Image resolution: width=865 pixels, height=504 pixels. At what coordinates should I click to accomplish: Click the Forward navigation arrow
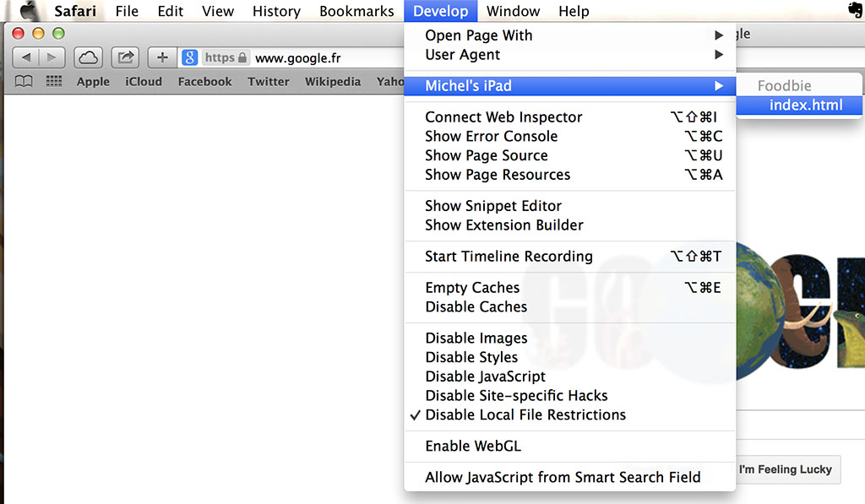(x=52, y=57)
